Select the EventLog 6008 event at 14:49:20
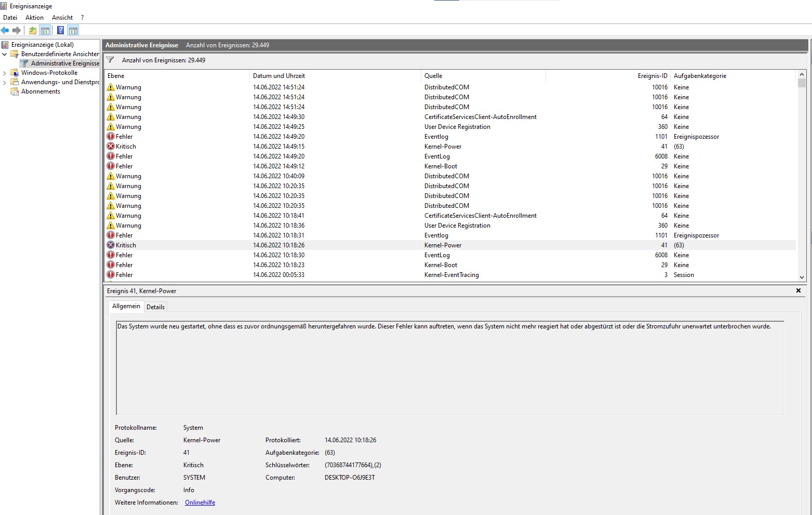The height and width of the screenshot is (515, 812). coord(450,156)
